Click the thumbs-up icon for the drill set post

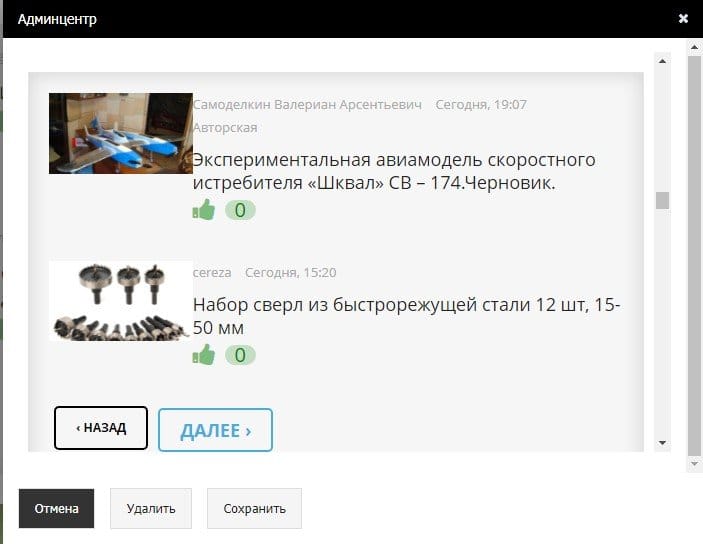point(204,355)
